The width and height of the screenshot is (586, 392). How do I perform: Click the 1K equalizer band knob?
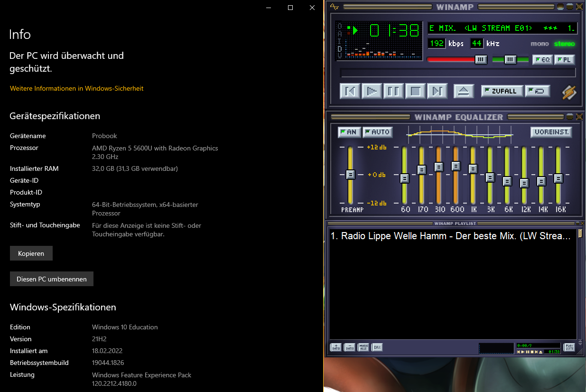[x=473, y=169]
